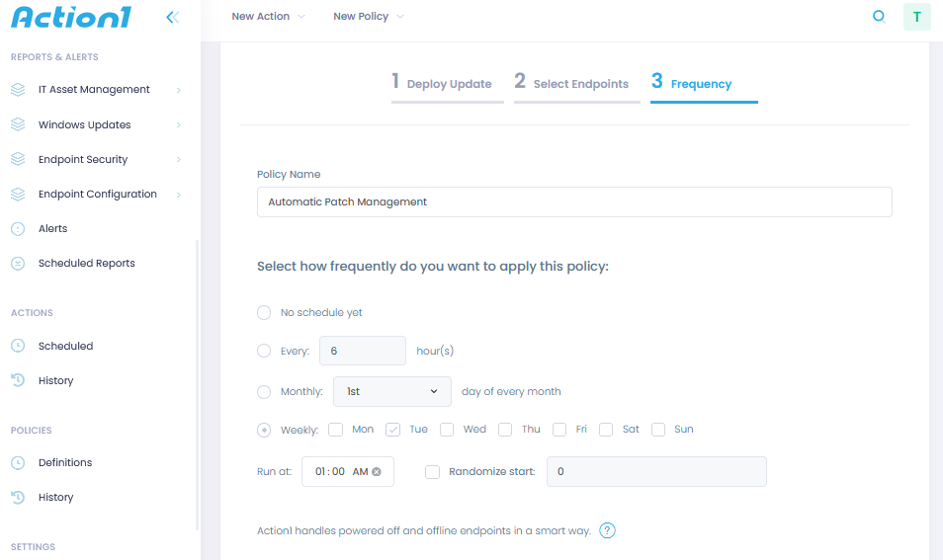Check the Wed checkbox

tap(447, 430)
